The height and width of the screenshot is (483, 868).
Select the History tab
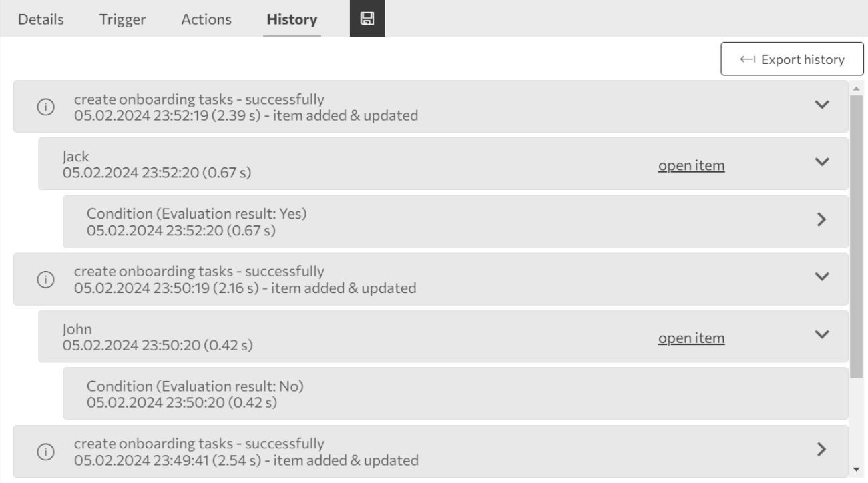[292, 19]
